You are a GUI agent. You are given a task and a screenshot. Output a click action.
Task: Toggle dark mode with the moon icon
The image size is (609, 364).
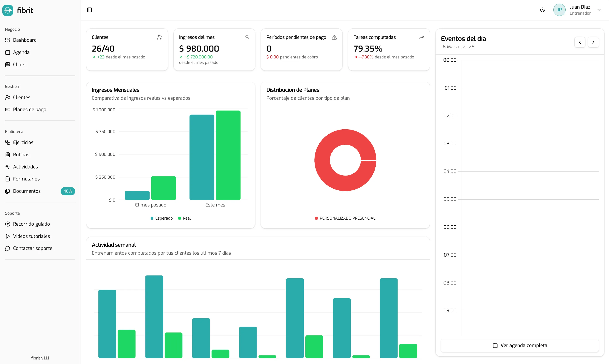(x=542, y=10)
